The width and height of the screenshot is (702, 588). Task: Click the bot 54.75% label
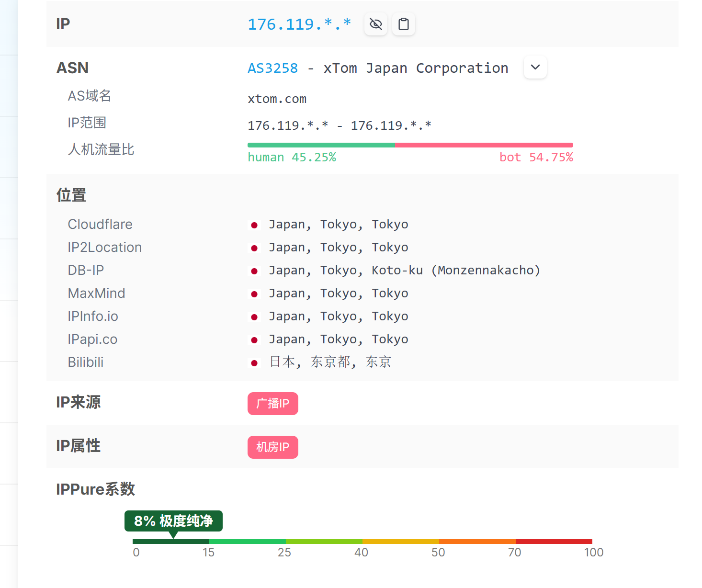[536, 158]
